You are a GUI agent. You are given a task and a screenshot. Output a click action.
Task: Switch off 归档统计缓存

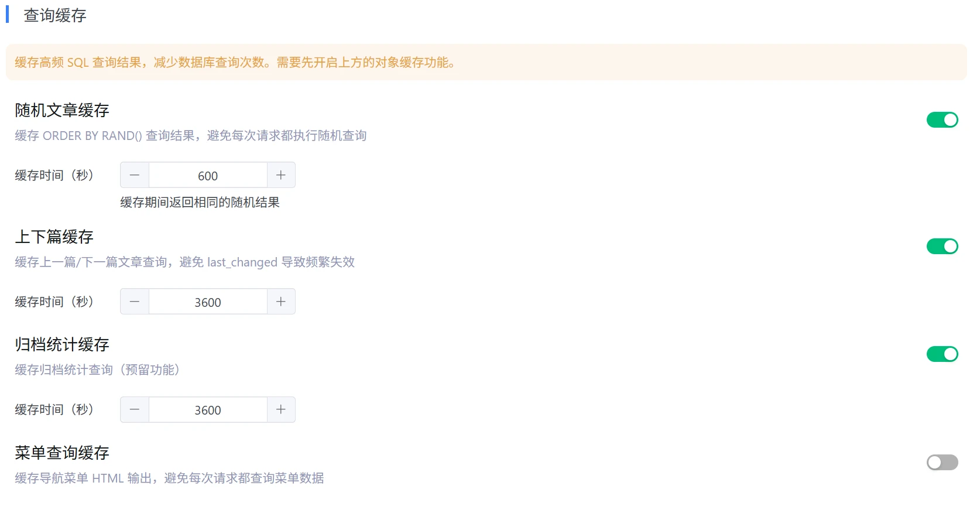[x=942, y=354]
